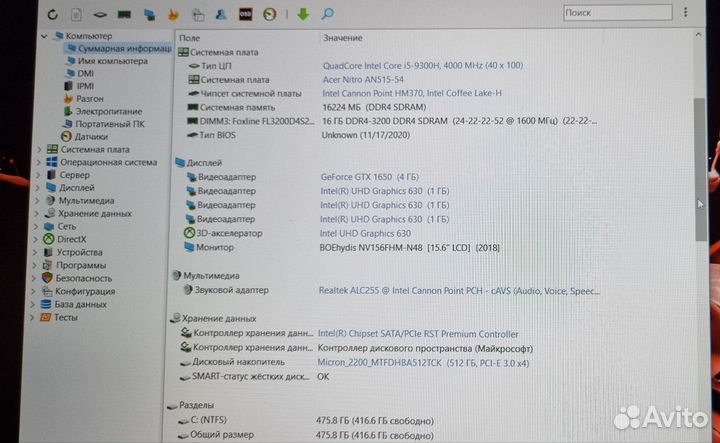Open Intel Cannon Point HM370 link
Screen dimensions: 720x443
tap(412, 93)
